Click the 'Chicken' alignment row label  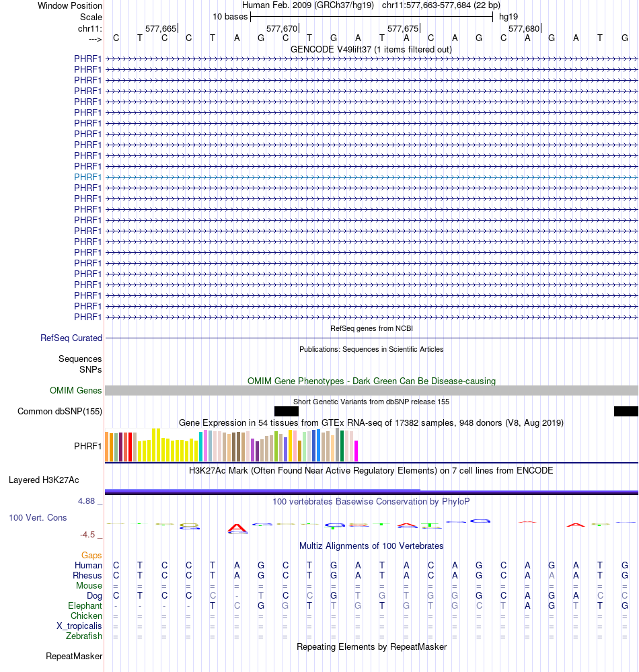pos(86,616)
